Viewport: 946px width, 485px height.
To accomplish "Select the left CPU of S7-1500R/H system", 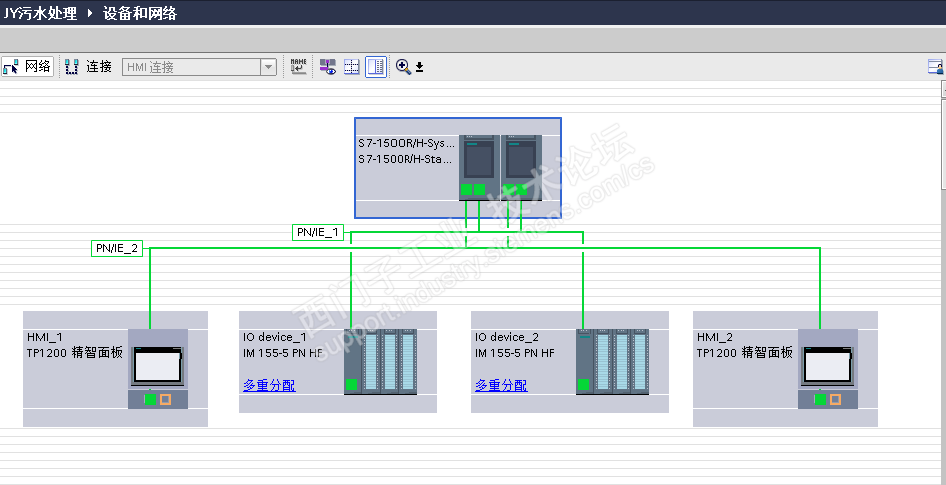I will click(480, 167).
